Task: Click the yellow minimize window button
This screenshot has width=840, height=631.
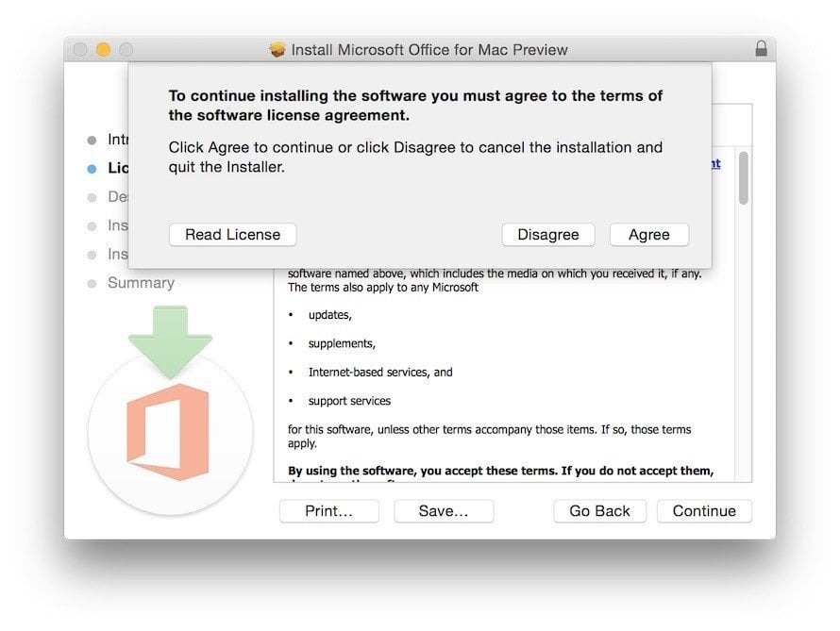Action: pyautogui.click(x=103, y=49)
